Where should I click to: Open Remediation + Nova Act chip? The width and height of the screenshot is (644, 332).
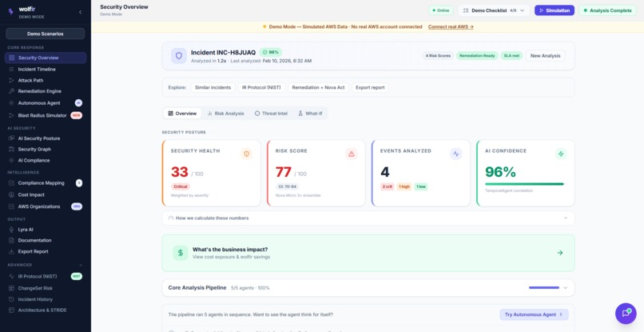(318, 88)
